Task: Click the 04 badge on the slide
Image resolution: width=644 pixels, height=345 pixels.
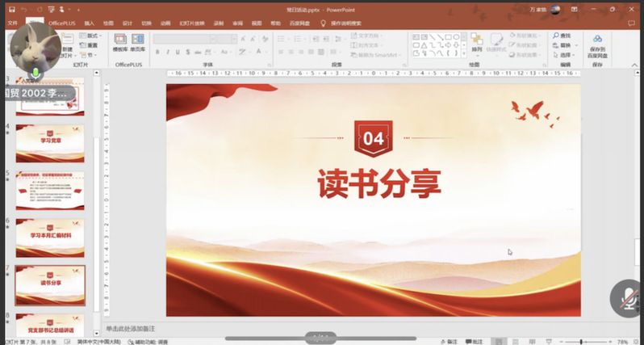Action: pyautogui.click(x=374, y=139)
